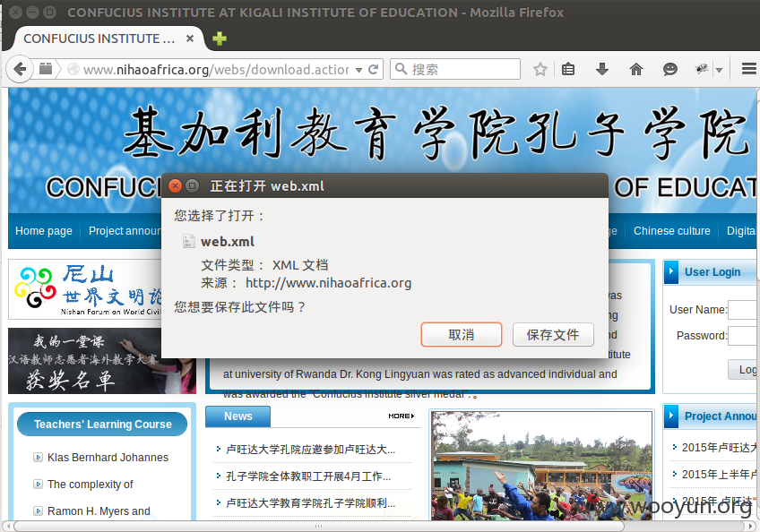Open the chat smiley icon in toolbar
Viewport: 760px width, 532px height.
click(x=669, y=69)
